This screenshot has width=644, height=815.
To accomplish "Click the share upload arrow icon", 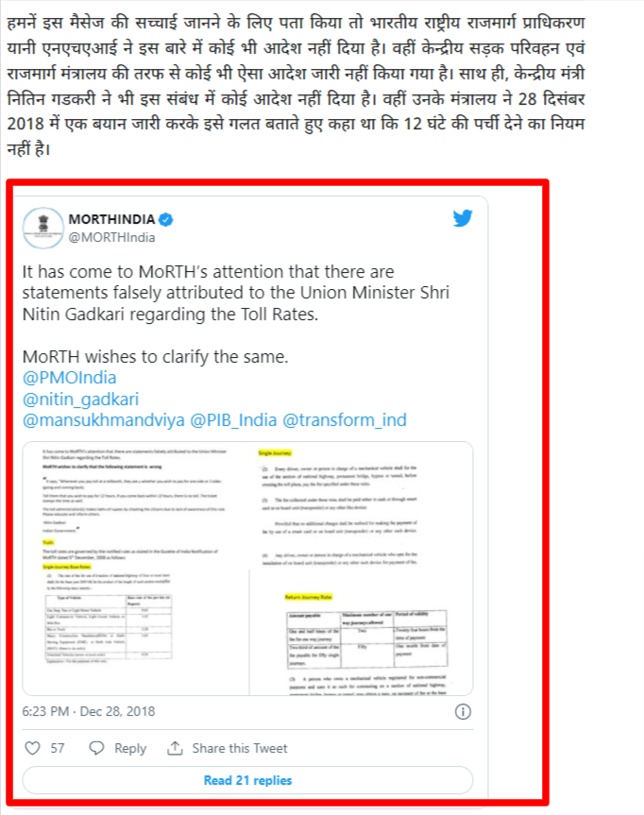I will click(175, 748).
